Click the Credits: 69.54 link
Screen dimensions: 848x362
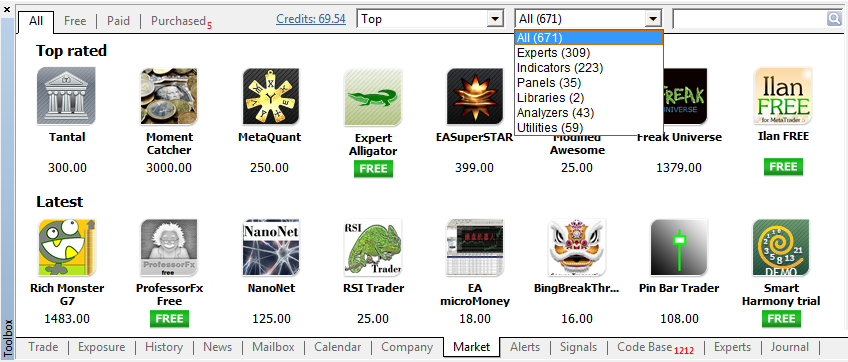tap(310, 19)
